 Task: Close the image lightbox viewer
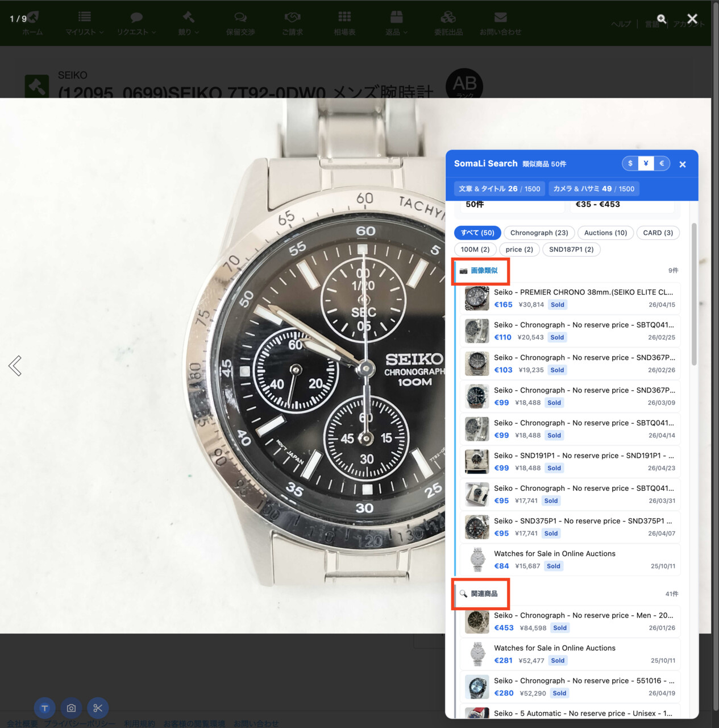click(692, 19)
